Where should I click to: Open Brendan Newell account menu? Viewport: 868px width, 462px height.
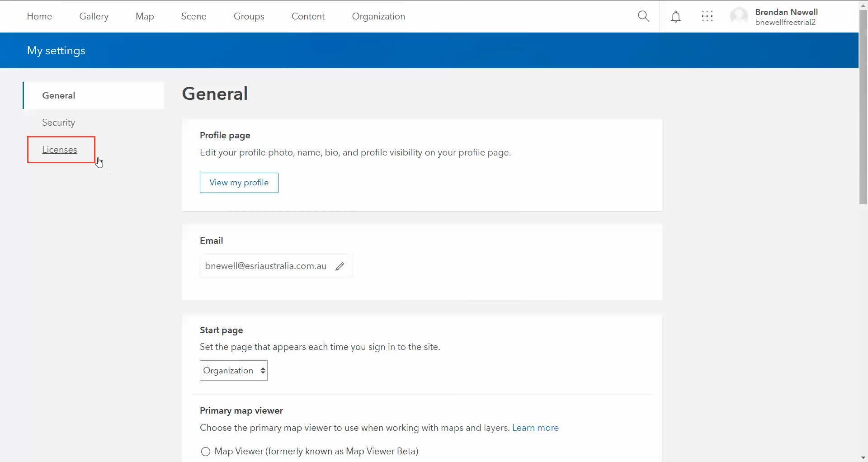click(786, 17)
